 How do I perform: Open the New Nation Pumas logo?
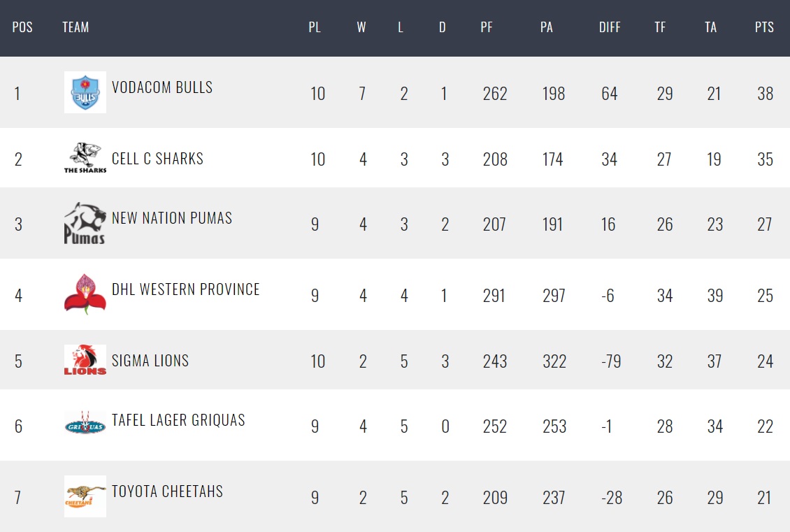tap(85, 223)
